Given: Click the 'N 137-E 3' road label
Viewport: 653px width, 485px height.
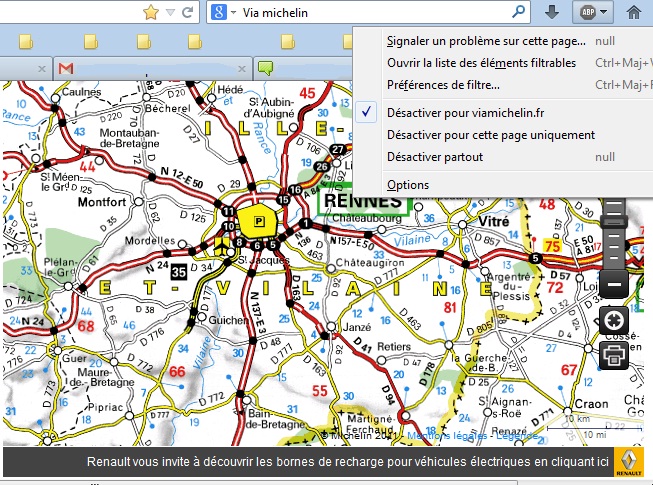Looking at the screenshot, I should click(x=257, y=313).
